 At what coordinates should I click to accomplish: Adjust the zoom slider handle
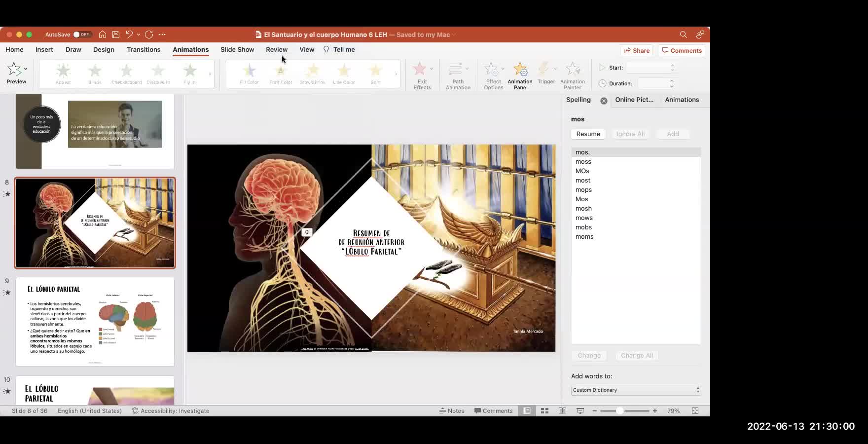point(620,410)
